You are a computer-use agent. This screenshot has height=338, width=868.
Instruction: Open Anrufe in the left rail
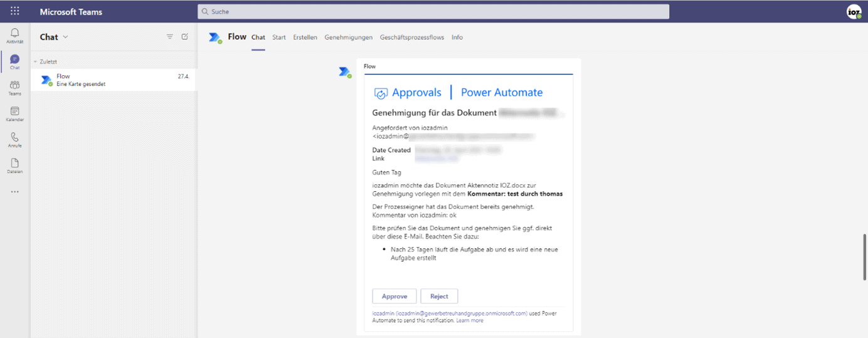pyautogui.click(x=15, y=140)
